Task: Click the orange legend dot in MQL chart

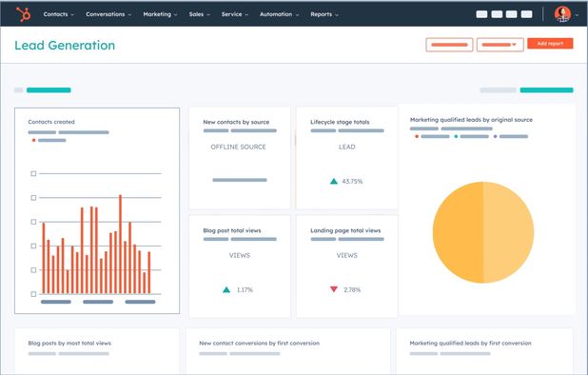Action: pos(417,136)
